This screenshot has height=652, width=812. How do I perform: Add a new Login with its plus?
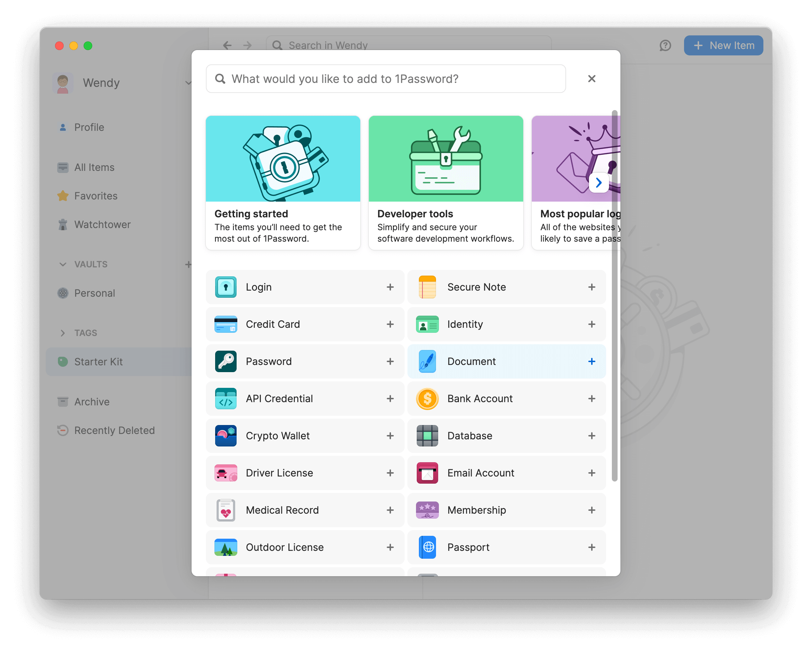390,287
